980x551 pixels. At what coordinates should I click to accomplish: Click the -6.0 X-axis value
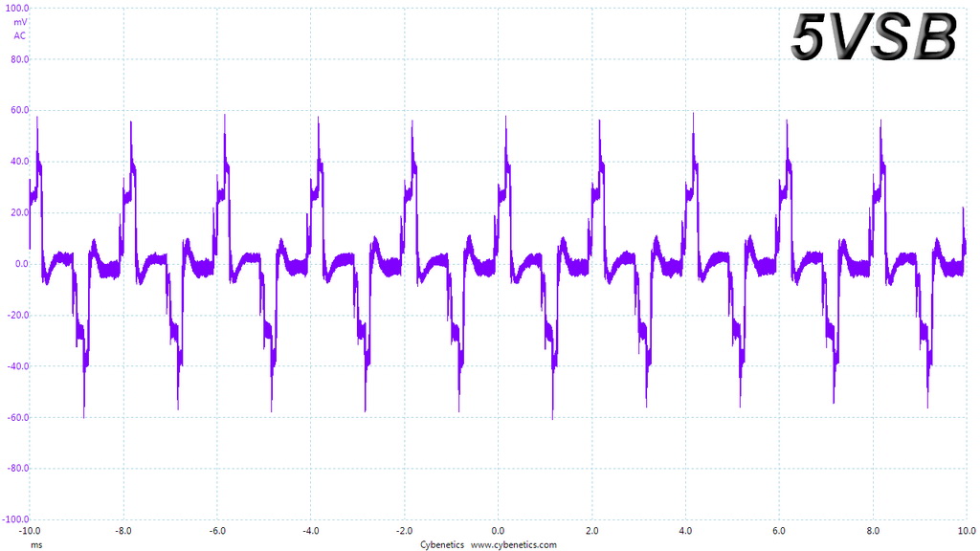[x=217, y=531]
